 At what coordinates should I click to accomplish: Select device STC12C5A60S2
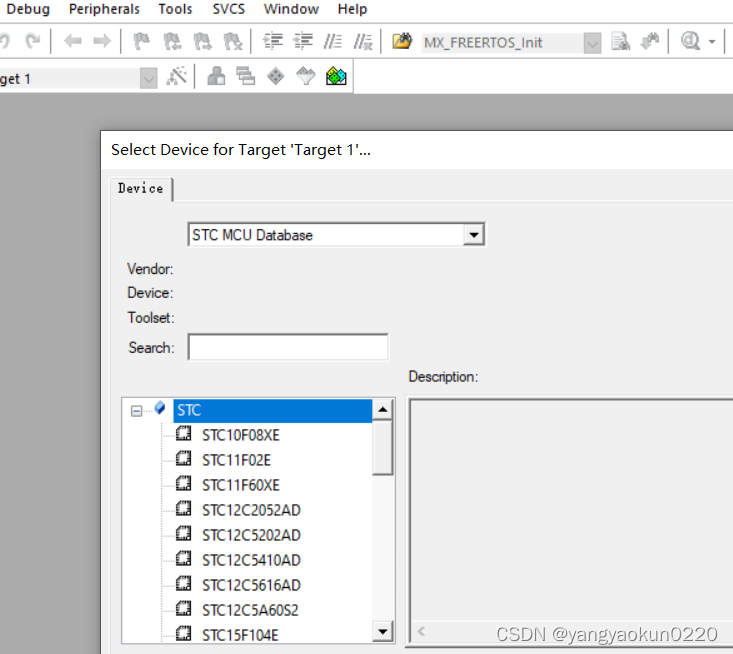tap(250, 610)
